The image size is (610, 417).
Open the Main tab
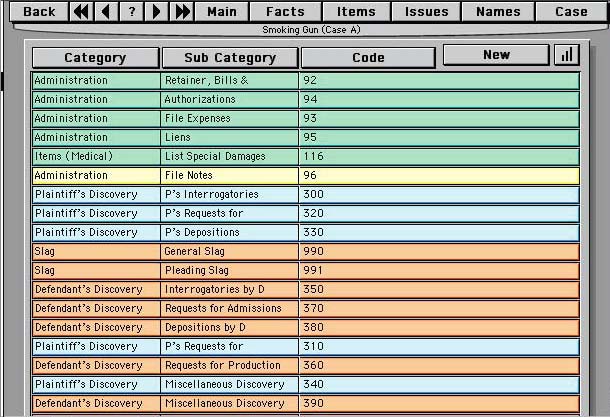click(x=222, y=12)
